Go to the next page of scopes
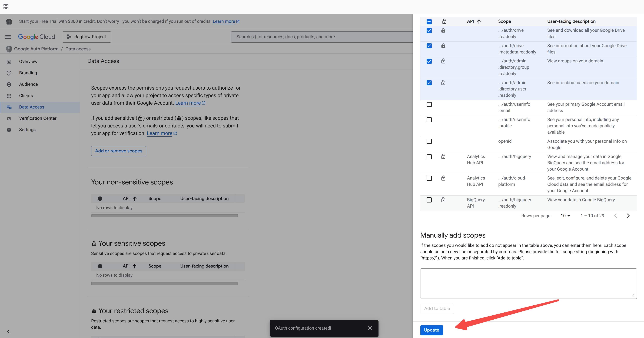This screenshot has width=644, height=338. (x=628, y=216)
